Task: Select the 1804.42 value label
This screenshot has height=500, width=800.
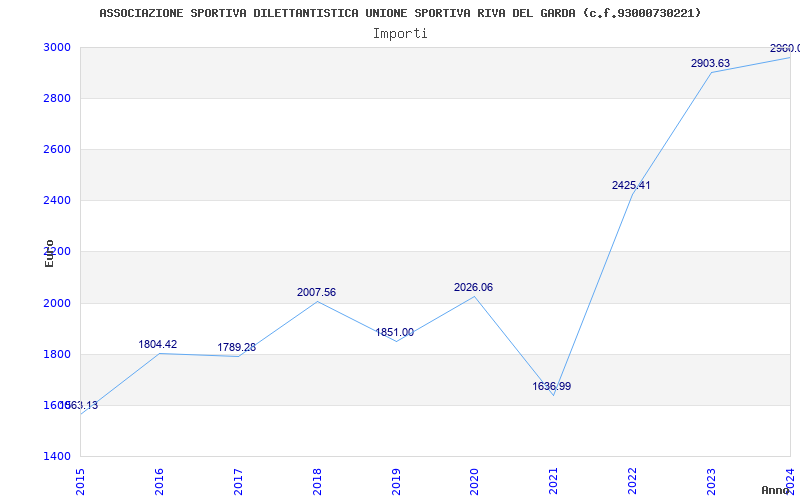Action: (157, 345)
